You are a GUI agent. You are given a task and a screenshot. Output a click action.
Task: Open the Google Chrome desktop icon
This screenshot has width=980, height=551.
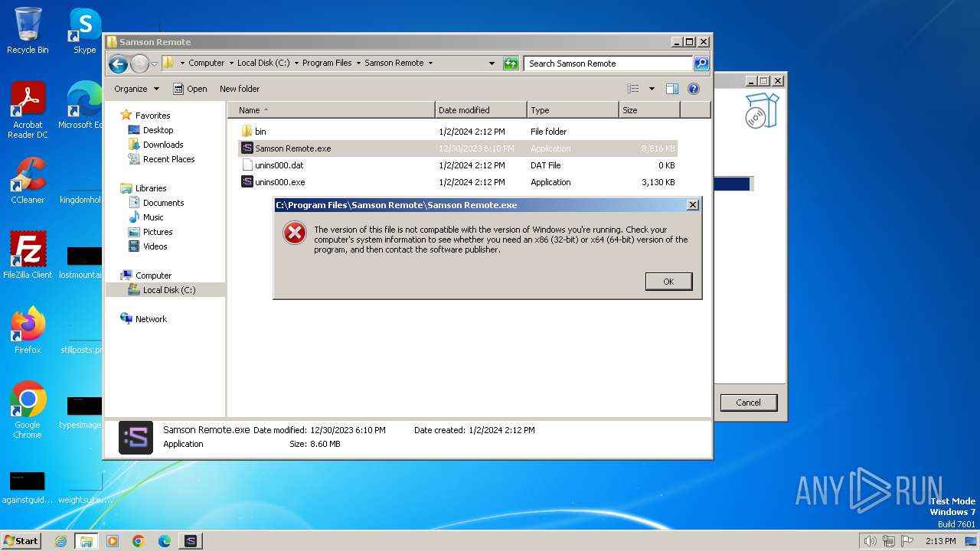28,410
